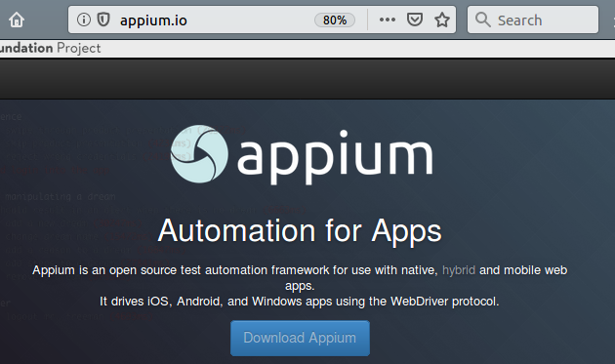Bookmark this page with the star icon

click(x=442, y=20)
